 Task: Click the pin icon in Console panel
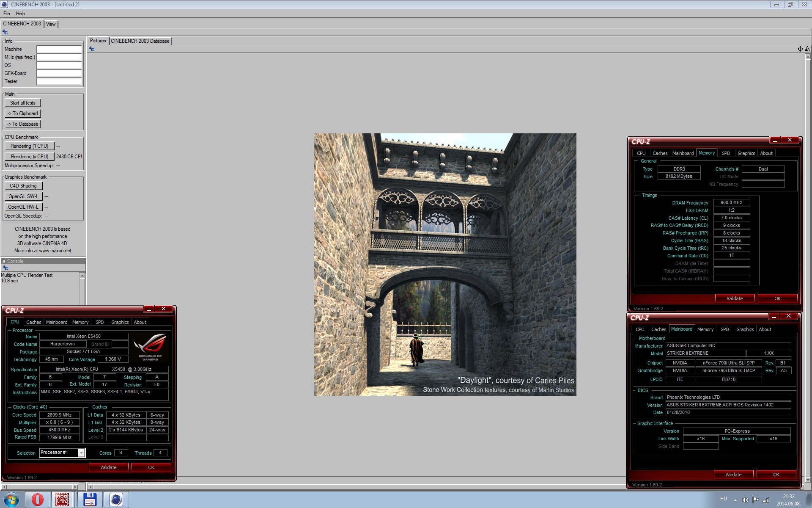(5, 268)
